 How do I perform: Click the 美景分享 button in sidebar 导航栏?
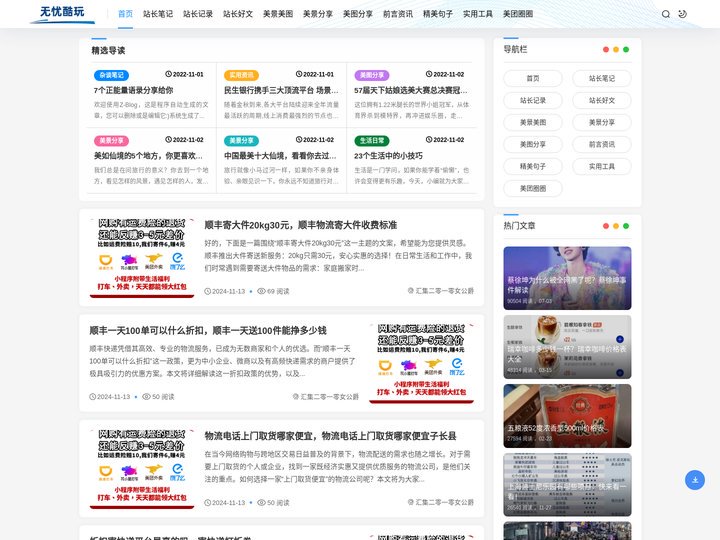(602, 123)
